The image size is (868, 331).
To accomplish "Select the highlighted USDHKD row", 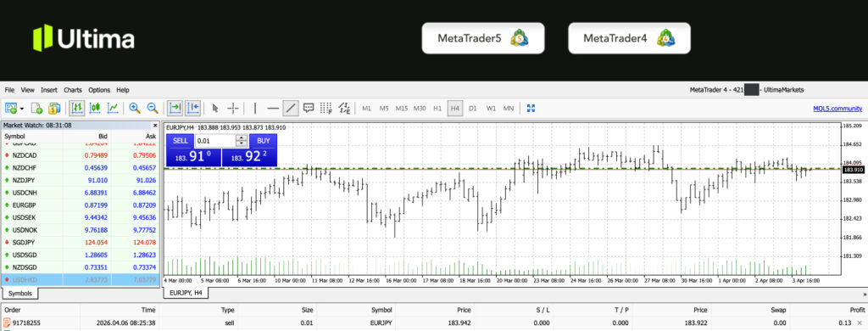I will tap(81, 279).
